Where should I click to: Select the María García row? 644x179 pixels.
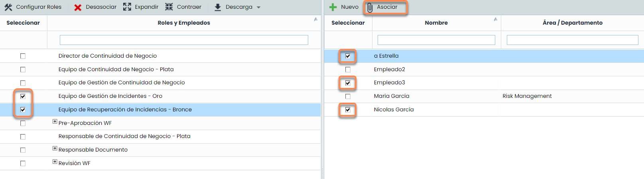(392, 96)
